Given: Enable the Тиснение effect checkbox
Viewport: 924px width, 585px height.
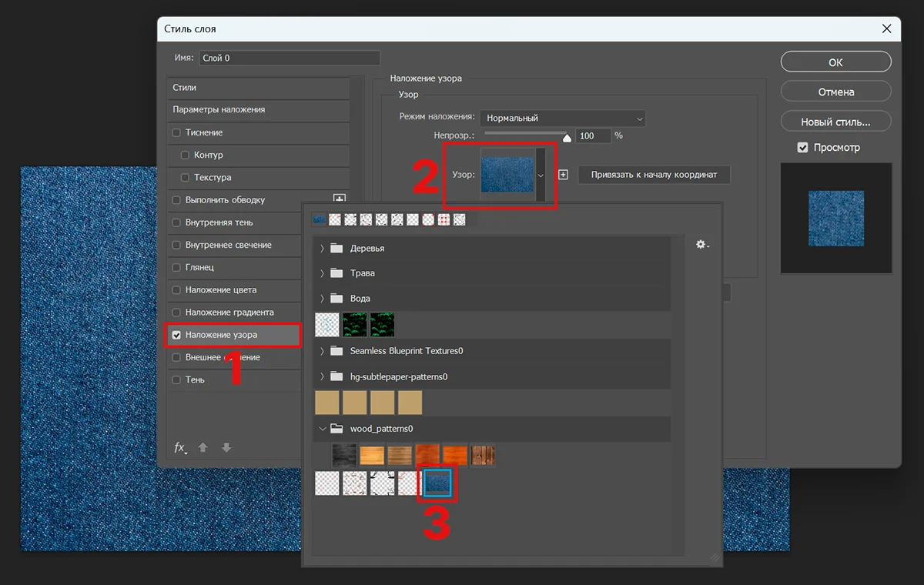Looking at the screenshot, I should coord(176,132).
